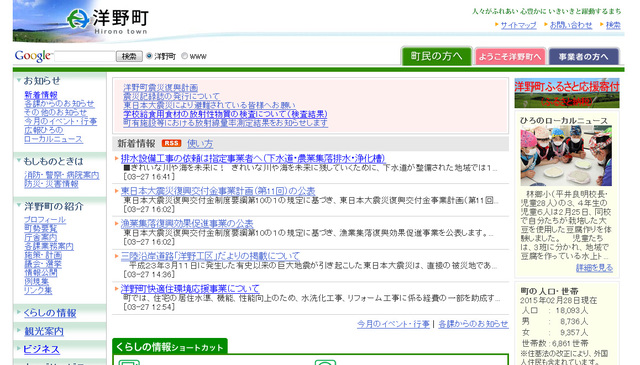Open 情報公開 sidebar link
Screen dimensions: 640x365
tap(40, 273)
